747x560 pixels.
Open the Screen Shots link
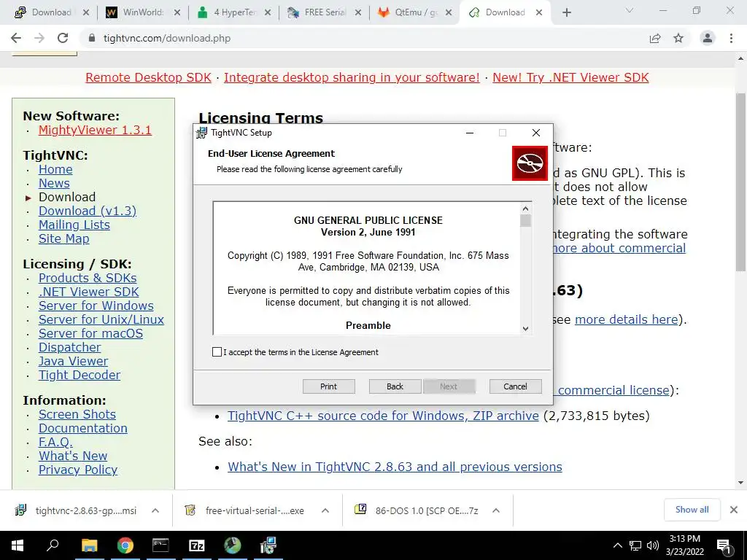[x=77, y=414]
